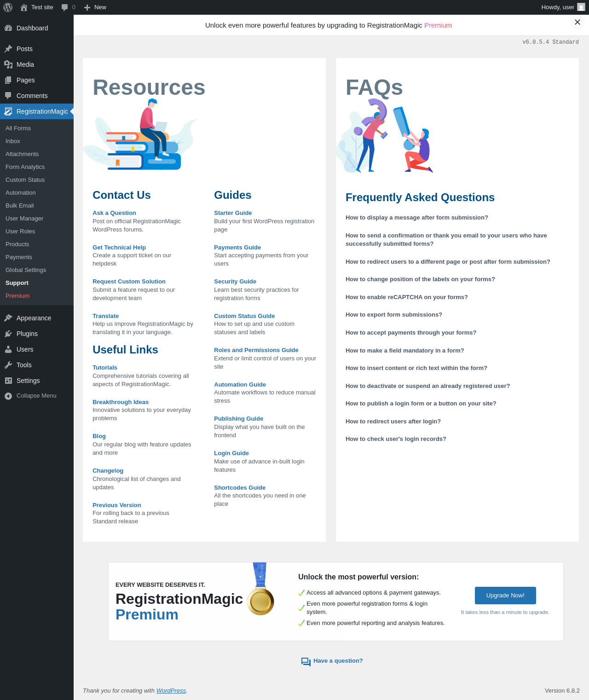Open the Shortcodes Guide link
This screenshot has height=700, width=589.
[240, 488]
